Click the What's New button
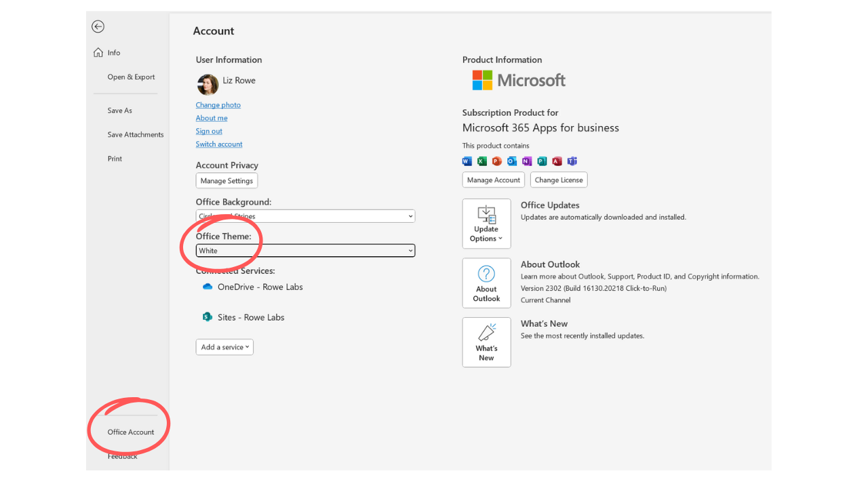The height and width of the screenshot is (488, 868). click(x=486, y=342)
